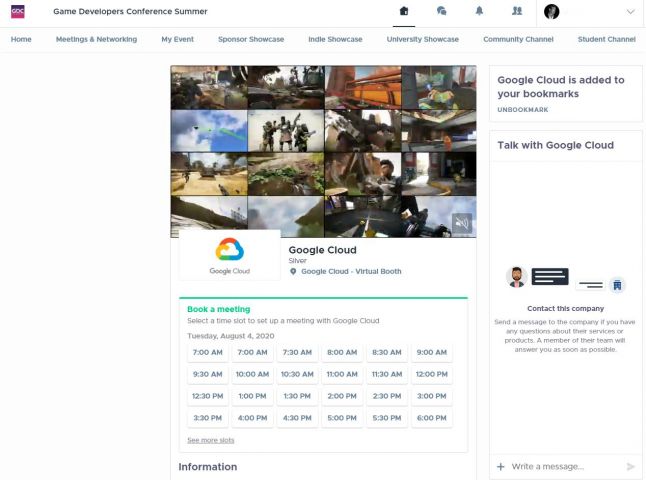This screenshot has height=480, width=646.
Task: Open the chat messages icon
Action: tap(441, 12)
